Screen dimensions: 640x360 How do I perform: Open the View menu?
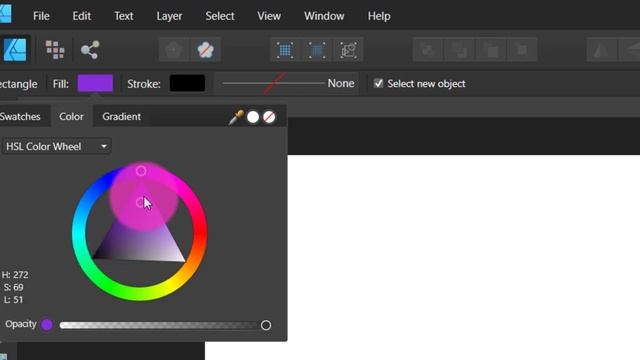[269, 16]
